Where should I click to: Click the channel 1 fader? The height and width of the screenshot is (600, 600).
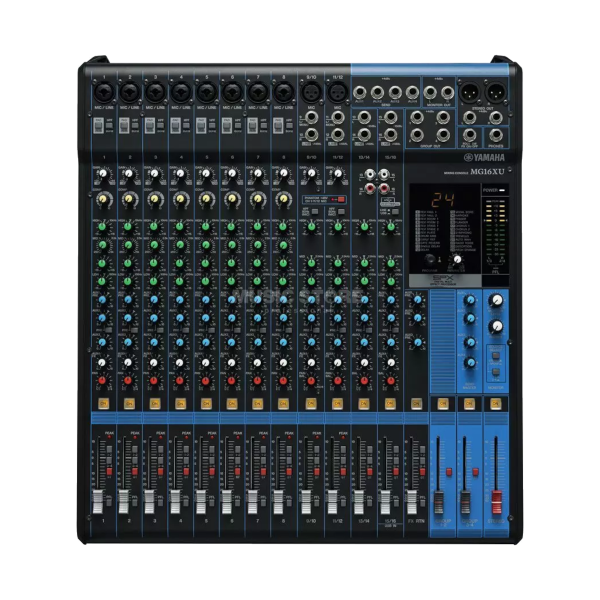click(x=99, y=502)
